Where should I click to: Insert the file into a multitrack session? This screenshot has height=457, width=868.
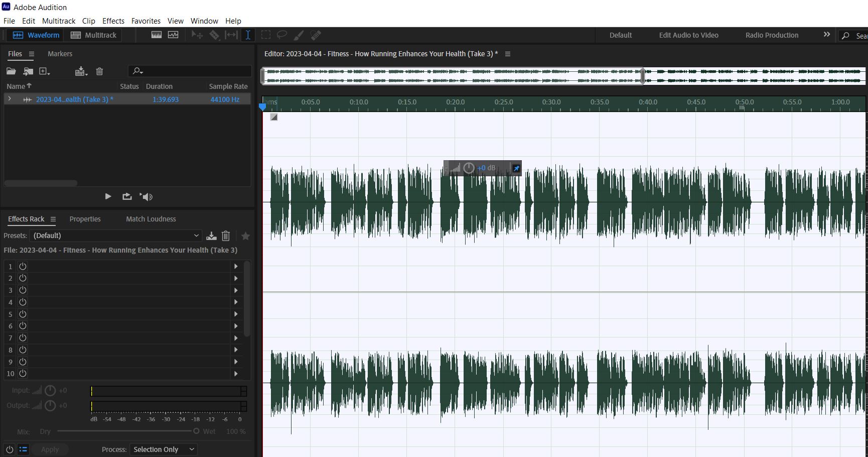(81, 71)
